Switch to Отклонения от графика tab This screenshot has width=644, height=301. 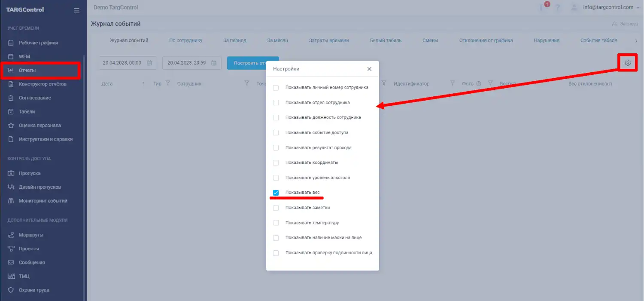[x=486, y=40]
